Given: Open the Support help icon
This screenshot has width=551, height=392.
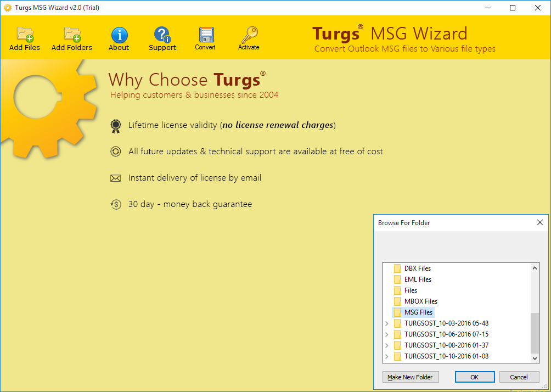Looking at the screenshot, I should (162, 35).
